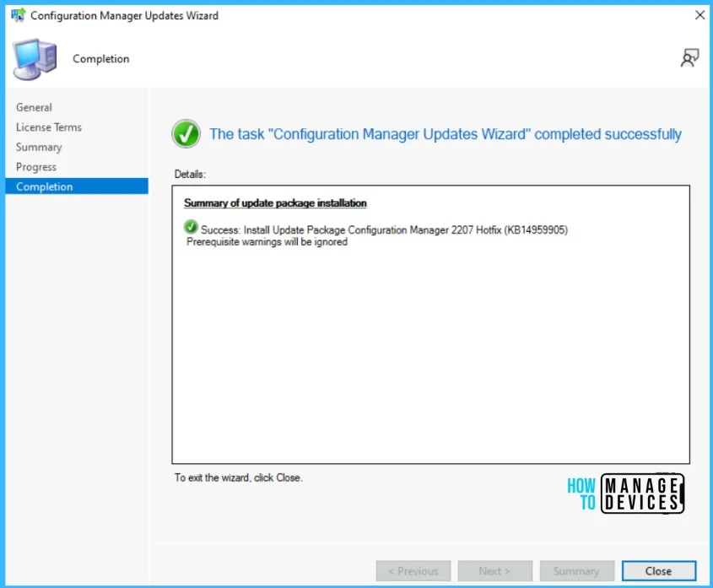The width and height of the screenshot is (713, 588).
Task: Select the License Terms step
Action: click(x=49, y=127)
